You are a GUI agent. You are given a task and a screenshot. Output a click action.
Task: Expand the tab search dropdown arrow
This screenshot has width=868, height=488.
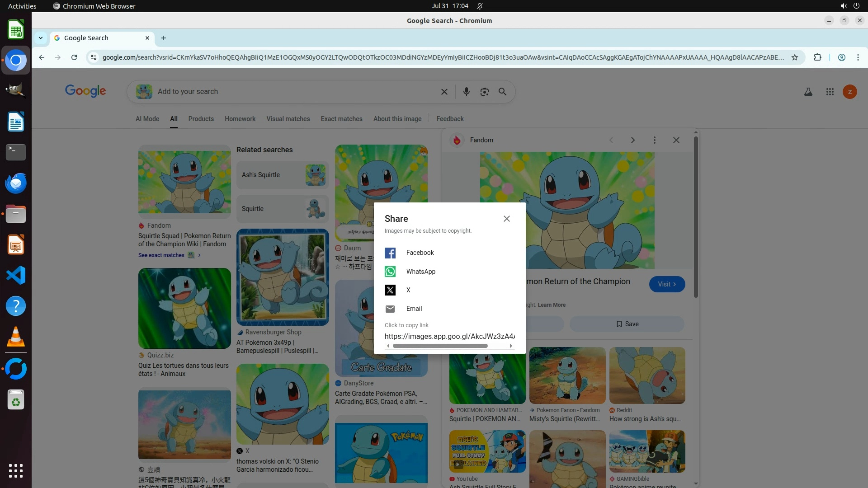pyautogui.click(x=41, y=38)
